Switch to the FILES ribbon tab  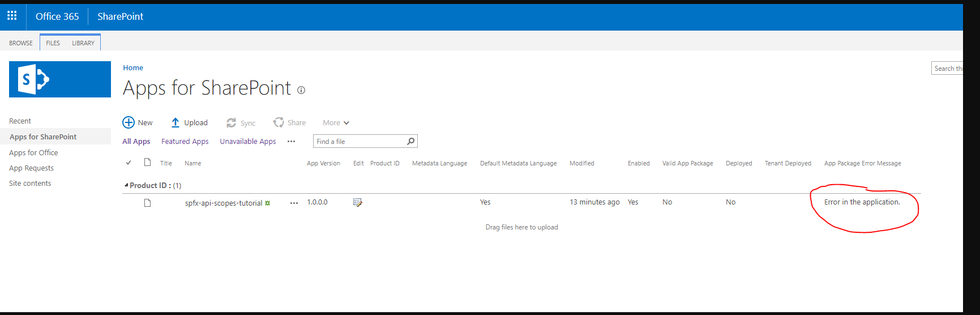(x=53, y=43)
